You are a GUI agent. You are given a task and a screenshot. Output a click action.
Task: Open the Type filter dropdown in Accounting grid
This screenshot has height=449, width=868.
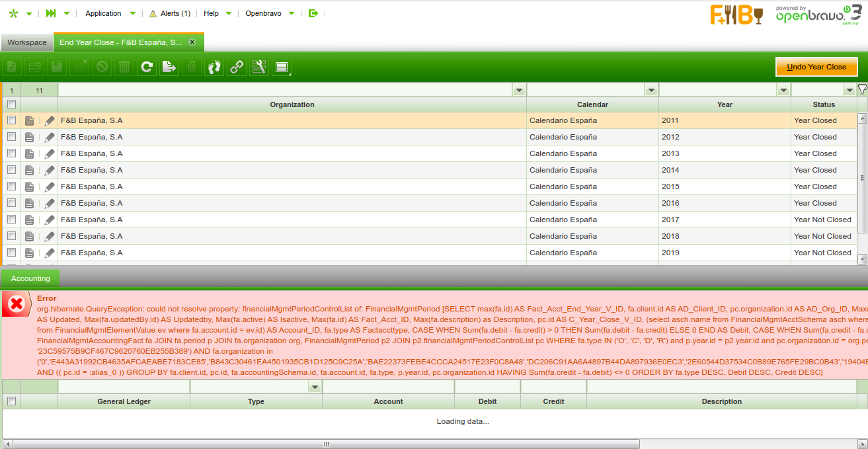coord(315,387)
